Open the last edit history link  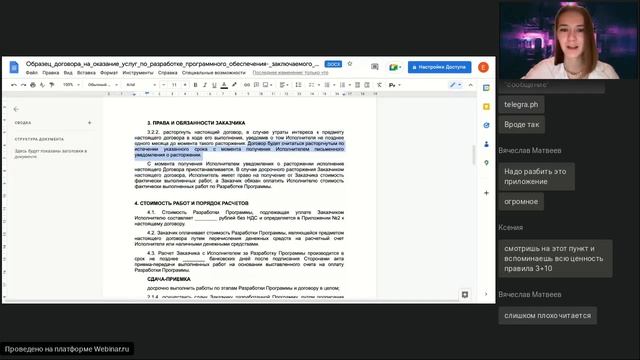click(x=290, y=73)
